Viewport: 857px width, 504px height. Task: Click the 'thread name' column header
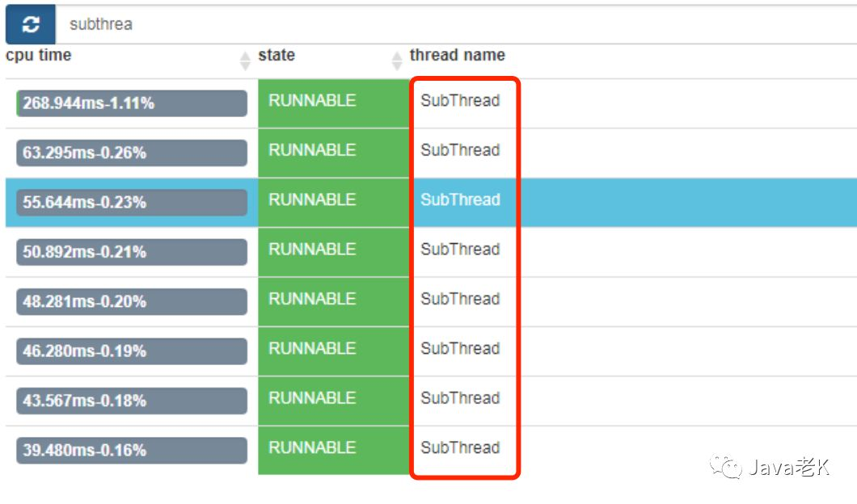(x=458, y=55)
